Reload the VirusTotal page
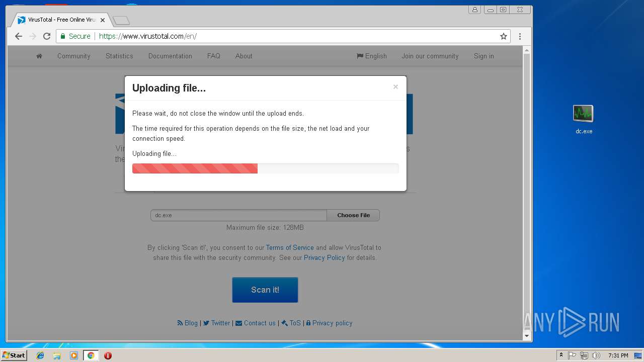This screenshot has height=362, width=644. (x=47, y=36)
